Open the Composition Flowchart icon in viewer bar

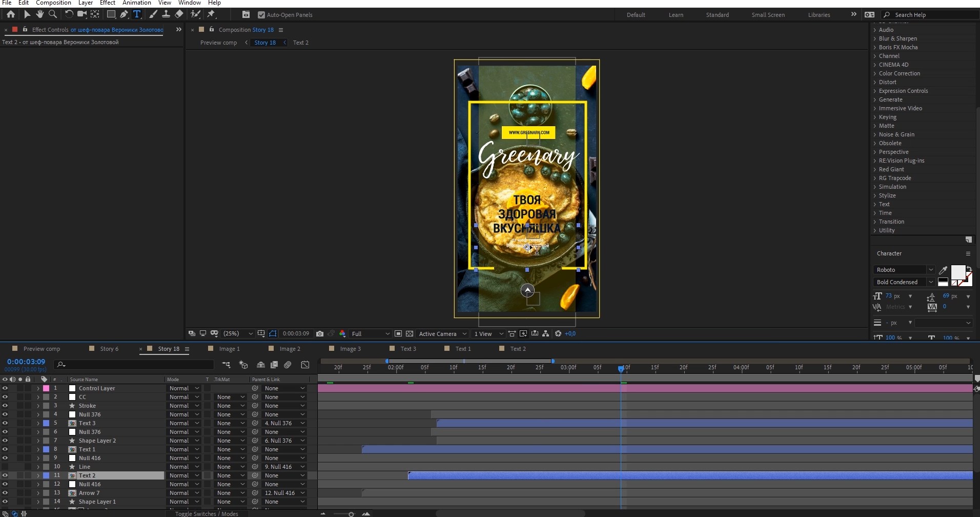(546, 333)
